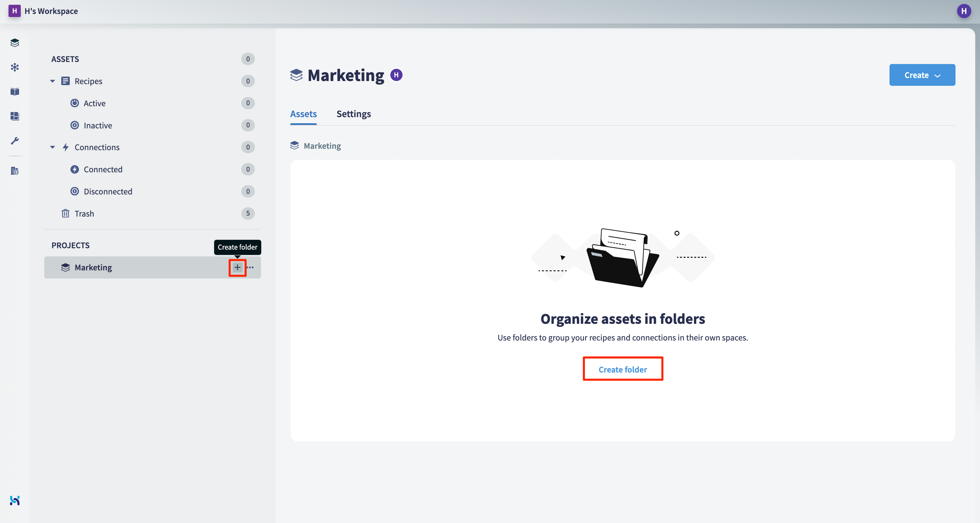Click the Inactive recipes circle icon
The height and width of the screenshot is (523, 980).
click(75, 125)
